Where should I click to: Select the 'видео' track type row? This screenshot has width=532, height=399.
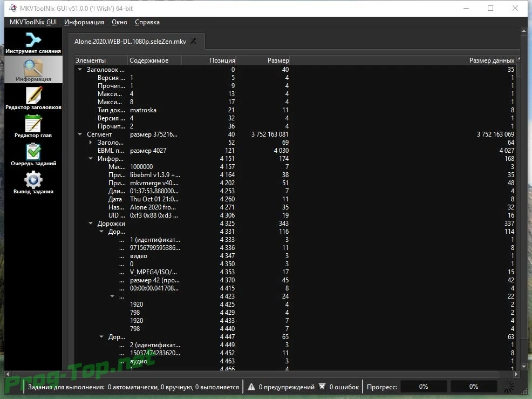pos(295,256)
